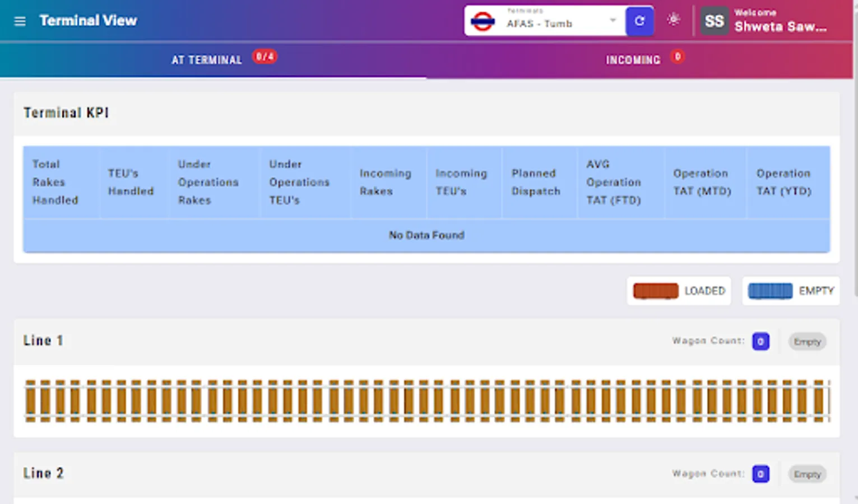Click the No Data Found message
858x504 pixels.
click(x=426, y=235)
